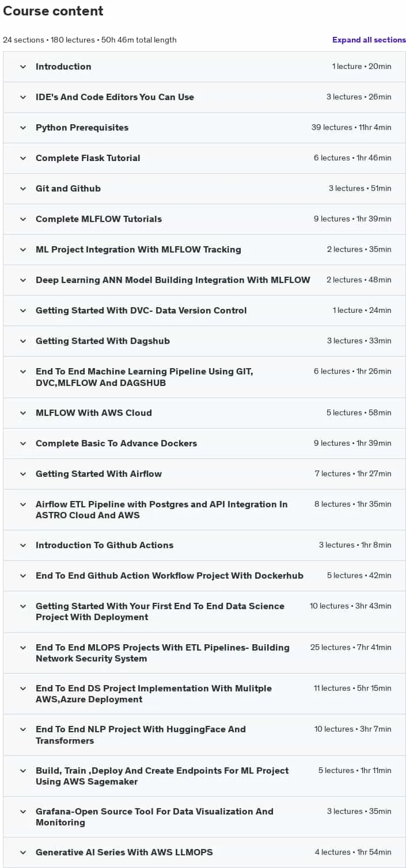406x868 pixels.
Task: Expand the Introduction section chevron
Action: coord(23,67)
